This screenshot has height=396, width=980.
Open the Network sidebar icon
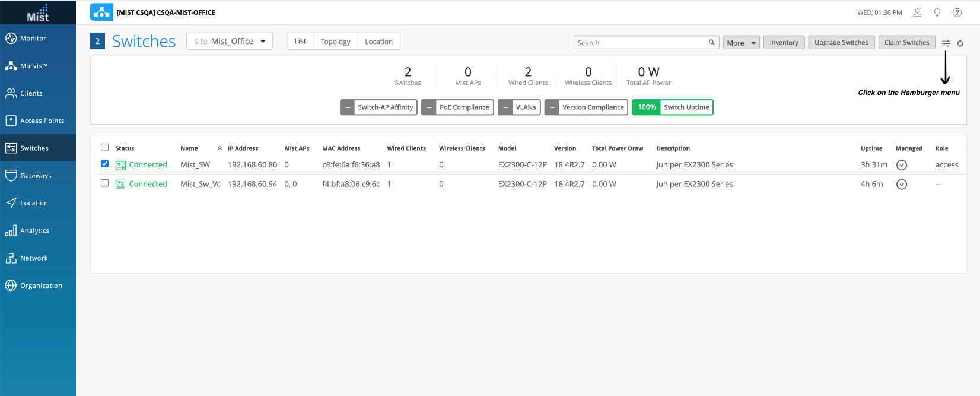pyautogui.click(x=11, y=258)
